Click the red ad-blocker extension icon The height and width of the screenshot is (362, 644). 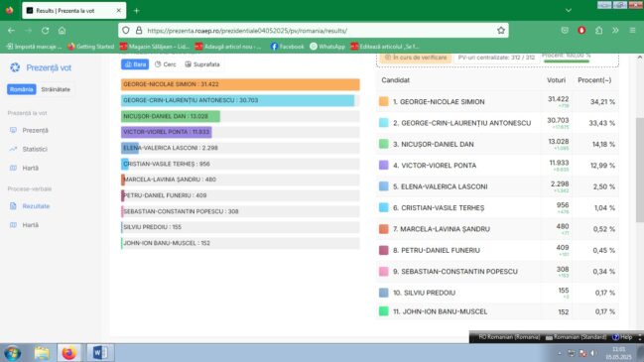pyautogui.click(x=581, y=31)
